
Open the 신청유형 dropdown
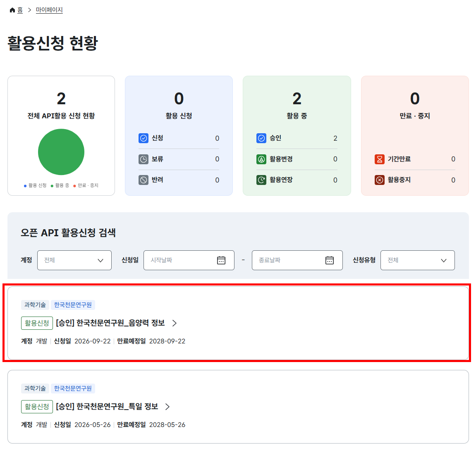[x=418, y=260]
